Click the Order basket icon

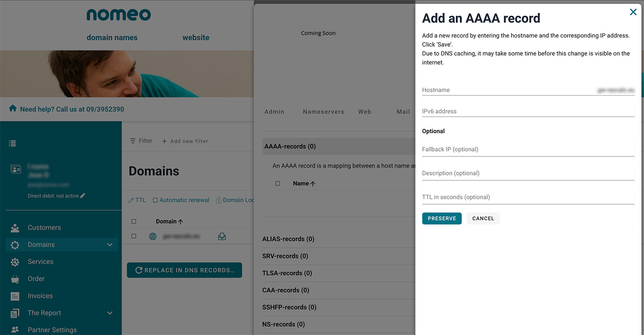click(x=15, y=279)
